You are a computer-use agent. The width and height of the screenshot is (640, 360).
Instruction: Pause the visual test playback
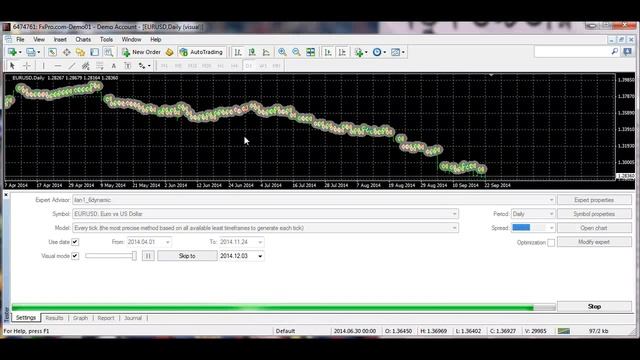(148, 256)
